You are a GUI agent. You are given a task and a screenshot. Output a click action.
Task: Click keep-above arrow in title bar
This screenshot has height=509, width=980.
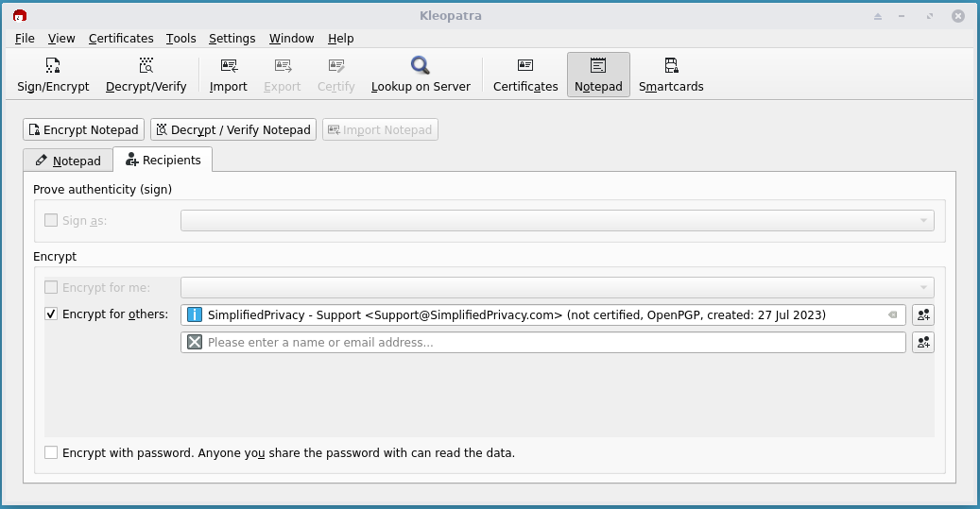[878, 16]
